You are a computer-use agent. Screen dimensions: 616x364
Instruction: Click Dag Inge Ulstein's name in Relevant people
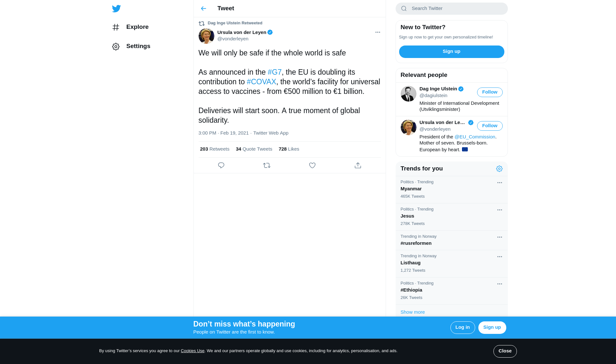point(438,89)
